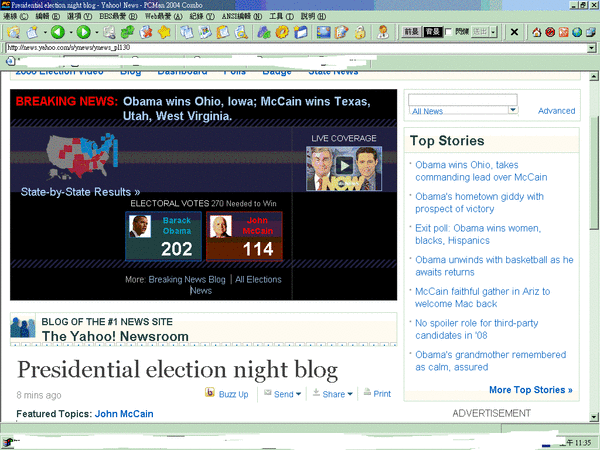The image size is (600, 450).
Task: Expand the forward button history dropdown arrow
Action: pyautogui.click(x=96, y=32)
